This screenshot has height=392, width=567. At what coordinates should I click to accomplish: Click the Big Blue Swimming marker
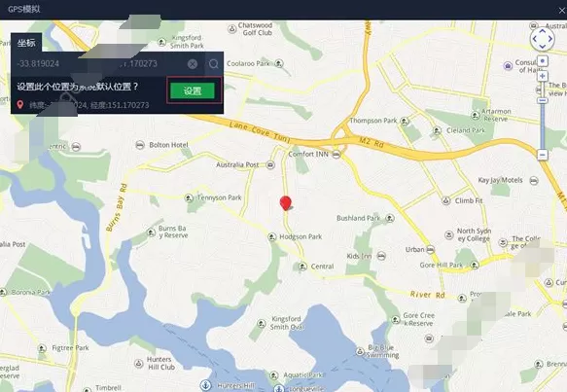(x=360, y=351)
